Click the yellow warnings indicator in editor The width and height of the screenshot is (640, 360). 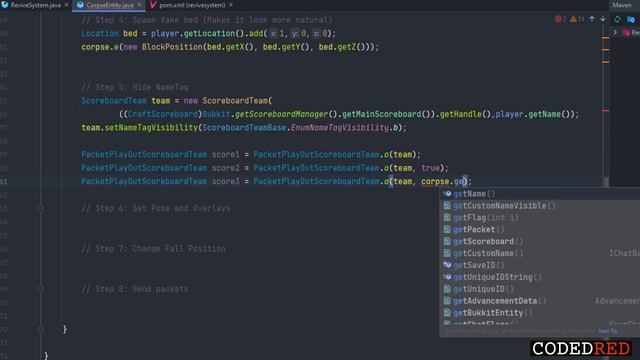click(x=577, y=19)
